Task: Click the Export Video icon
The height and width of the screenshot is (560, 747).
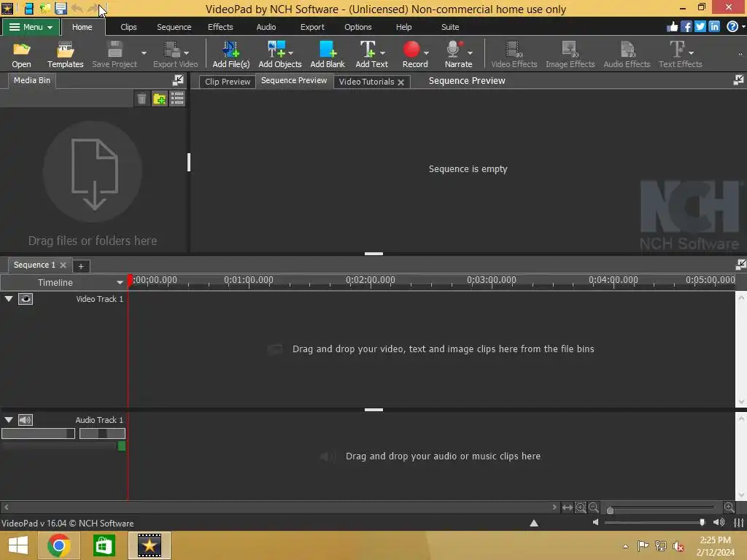Action: (x=171, y=49)
